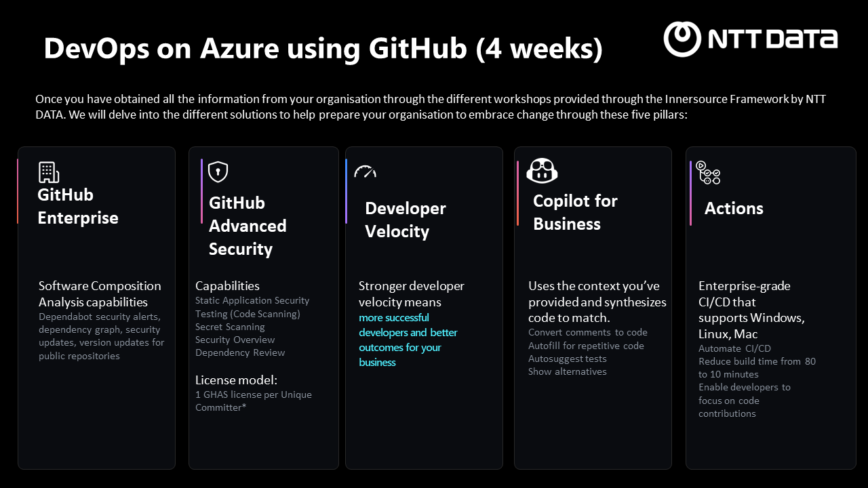Click the "Copilot for Business" heading
The width and height of the screenshot is (868, 488).
[x=575, y=212]
